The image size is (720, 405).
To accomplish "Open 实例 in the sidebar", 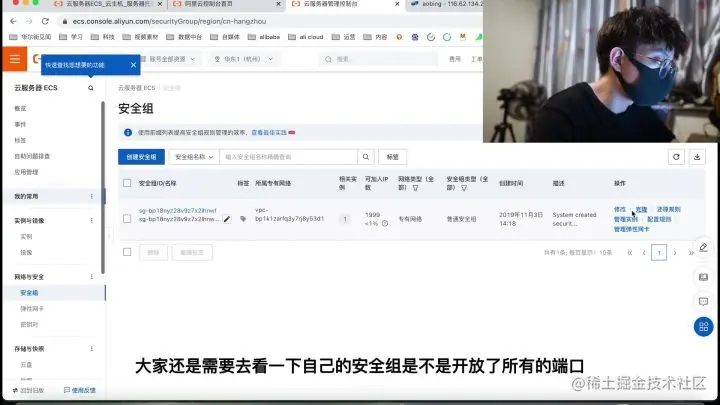I will (x=26, y=236).
